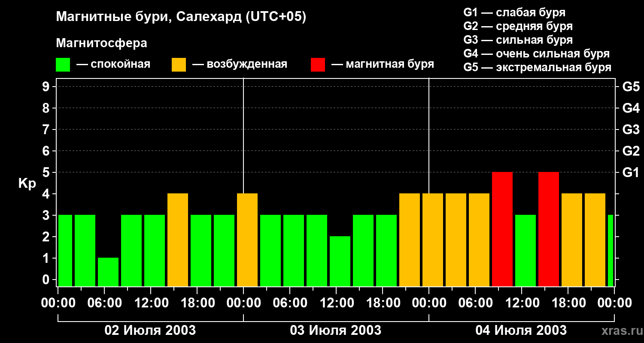This screenshot has width=644, height=343.
Task: Click the 'G3 — сильная буря' legend line
Action: [518, 40]
